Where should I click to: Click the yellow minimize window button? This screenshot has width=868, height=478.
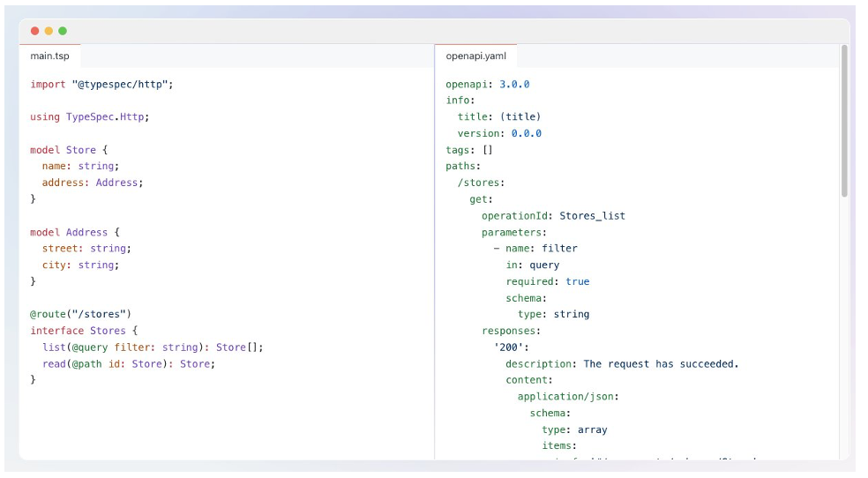tap(49, 31)
